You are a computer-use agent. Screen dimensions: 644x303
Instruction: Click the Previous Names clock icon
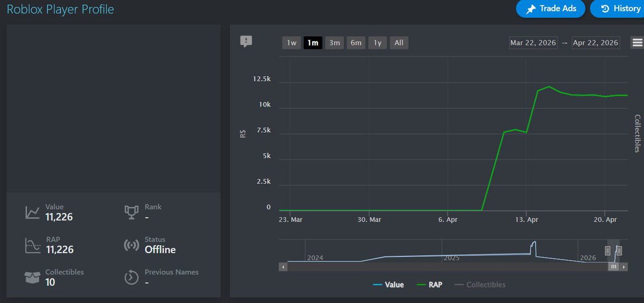131,278
